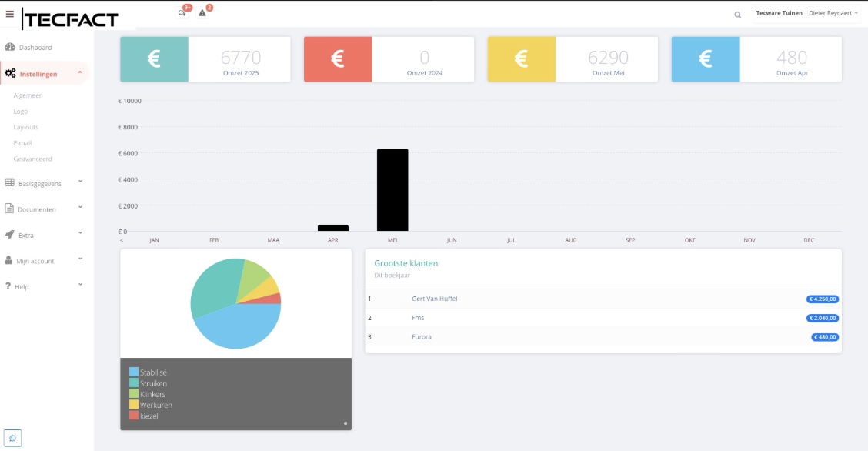Screen dimensions: 868x451
Task: Click the red euro icon for Omzet 2024
Action: pos(338,59)
